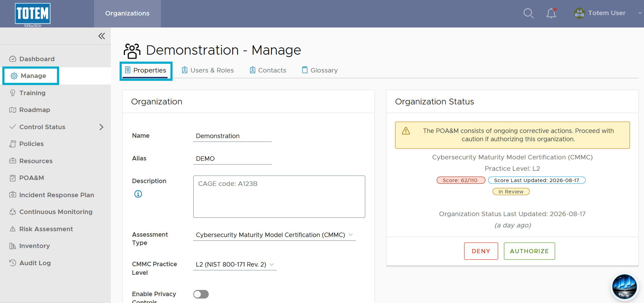Switch to the Contacts tab
644x303 pixels.
pos(268,70)
